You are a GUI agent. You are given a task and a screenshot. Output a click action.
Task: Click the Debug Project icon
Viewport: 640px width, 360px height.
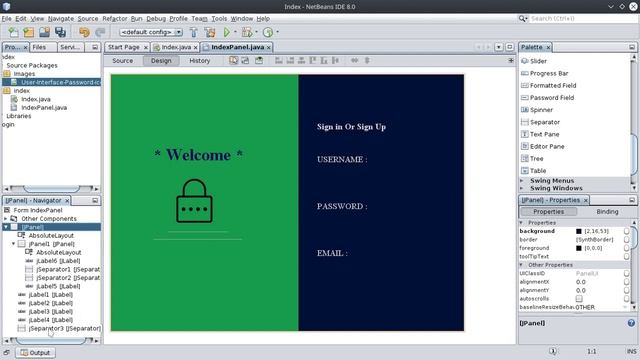(x=247, y=32)
